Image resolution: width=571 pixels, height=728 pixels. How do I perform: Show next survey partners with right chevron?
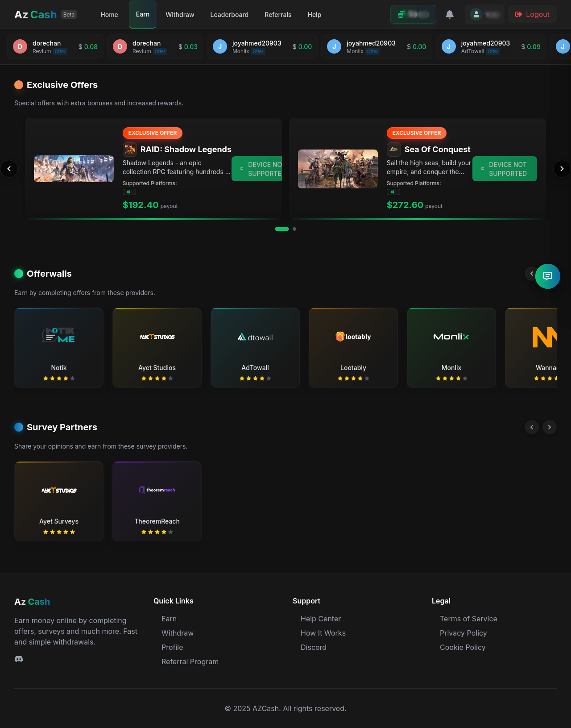(x=550, y=427)
